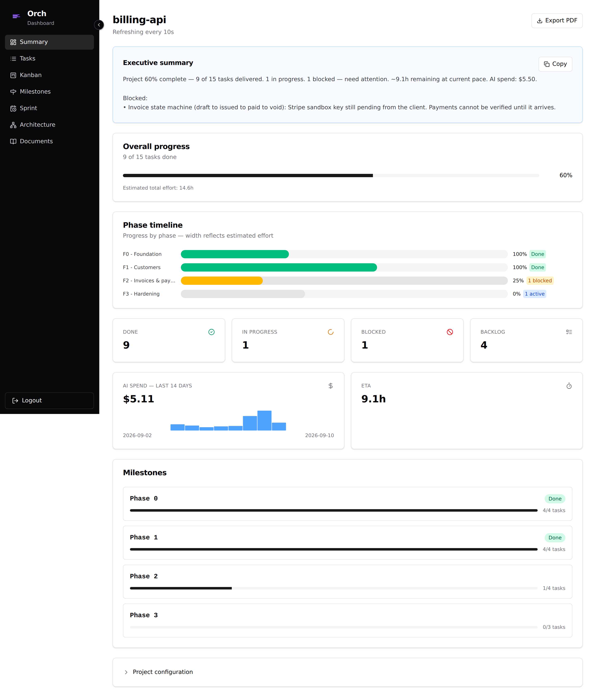
Task: Click the F2 - Invoices orange phase bar
Action: pos(222,281)
